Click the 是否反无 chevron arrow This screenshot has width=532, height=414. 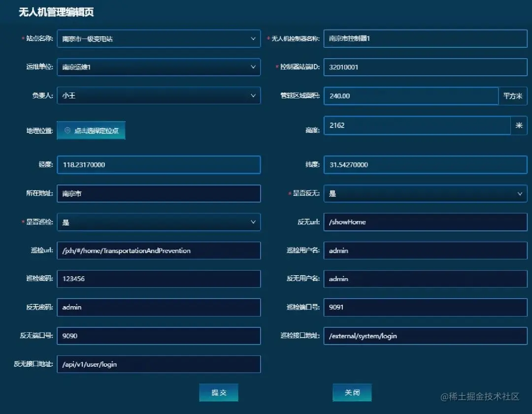(520, 193)
